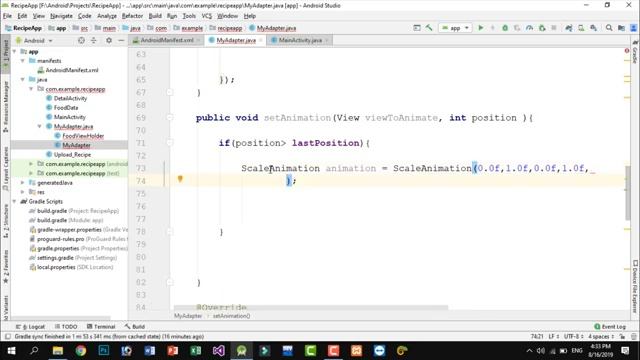Open Visual Studio from the taskbar
The width and height of the screenshot is (640, 360).
pos(218,350)
